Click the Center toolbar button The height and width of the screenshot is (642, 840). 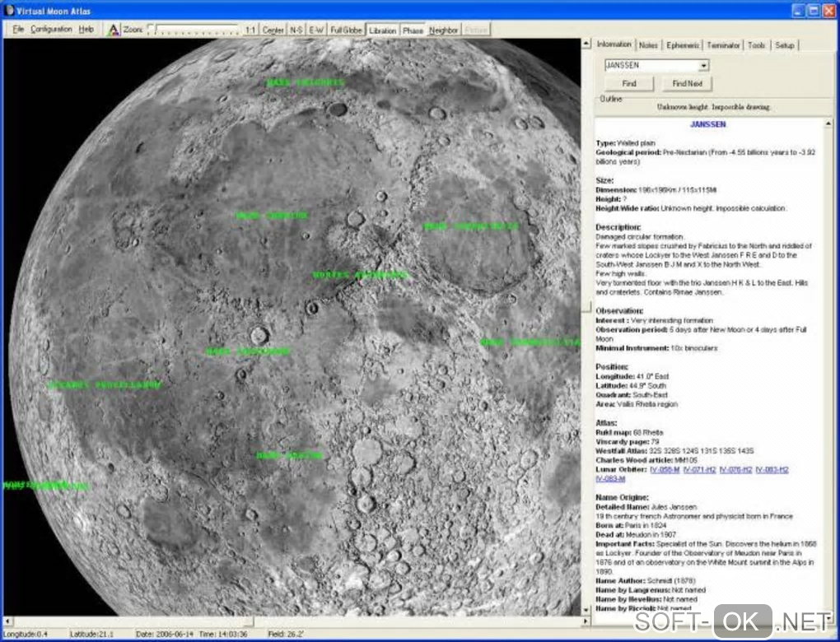[x=273, y=30]
